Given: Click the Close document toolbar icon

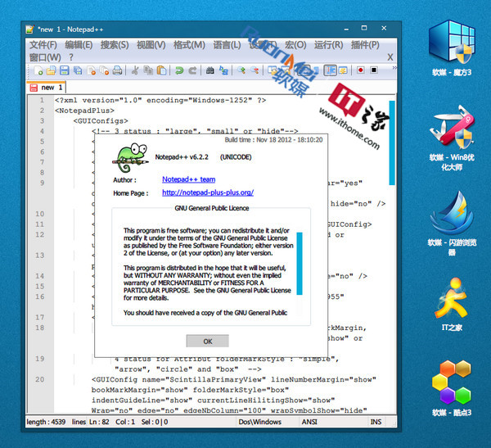Looking at the screenshot, I should point(91,70).
